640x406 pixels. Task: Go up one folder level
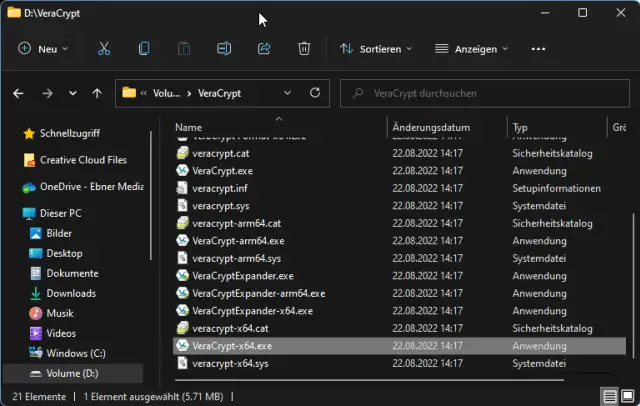97,93
